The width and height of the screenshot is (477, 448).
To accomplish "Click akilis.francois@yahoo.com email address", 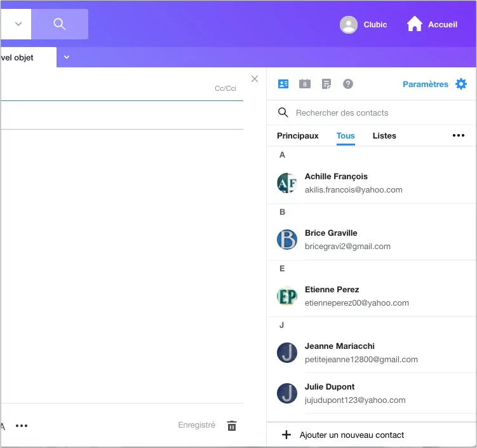I will [354, 190].
